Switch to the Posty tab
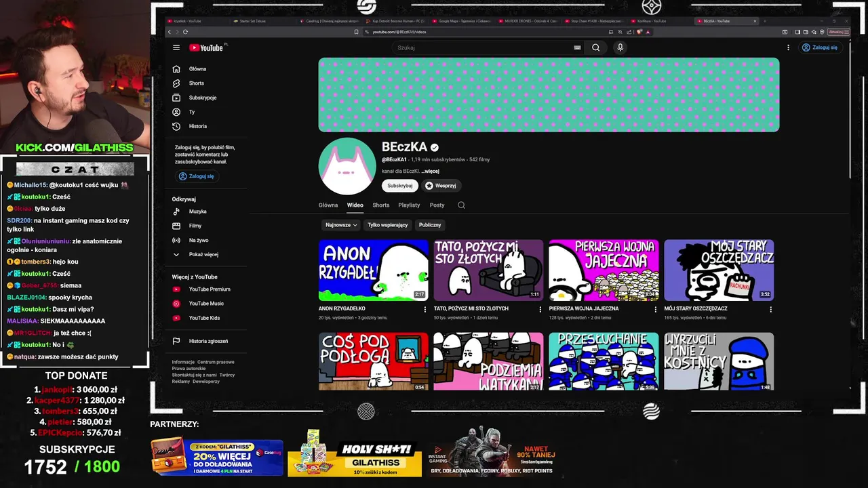 tap(437, 205)
